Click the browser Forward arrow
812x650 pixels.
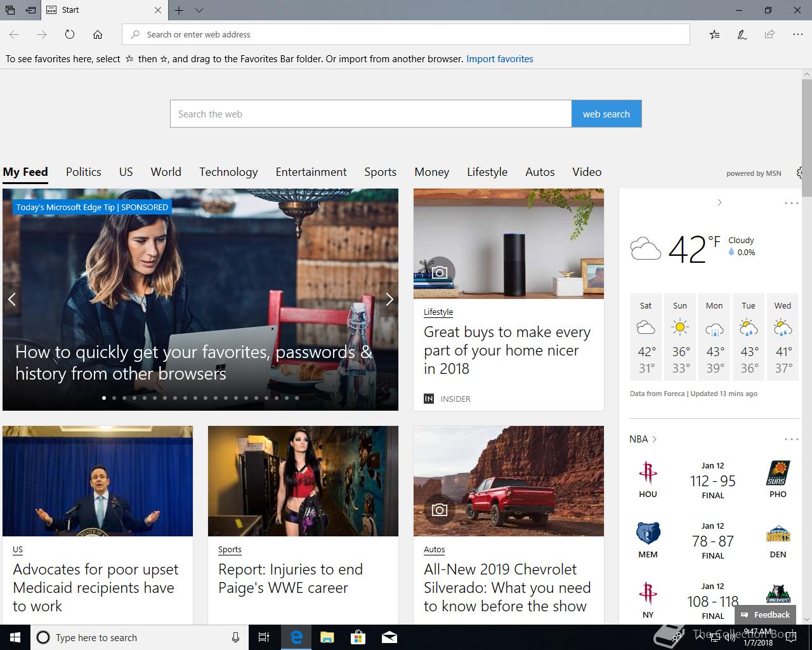click(42, 34)
